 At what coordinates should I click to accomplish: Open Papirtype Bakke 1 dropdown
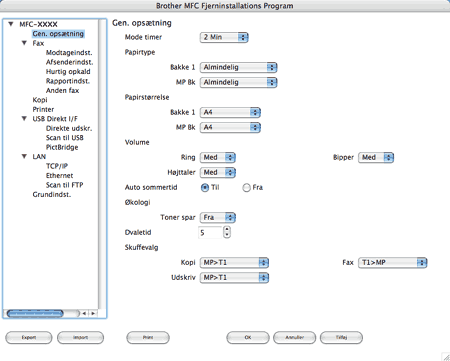coord(238,67)
